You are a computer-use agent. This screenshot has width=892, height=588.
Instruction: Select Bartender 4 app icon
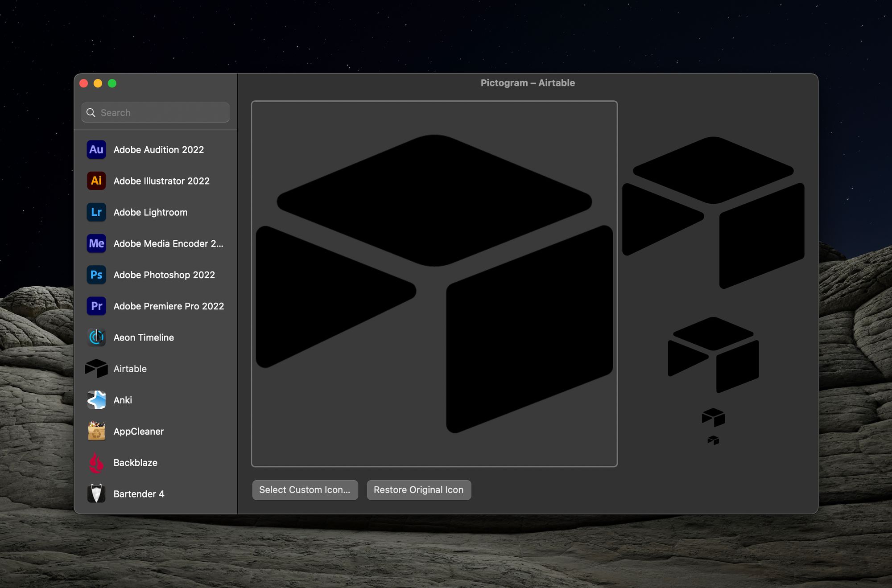click(96, 493)
